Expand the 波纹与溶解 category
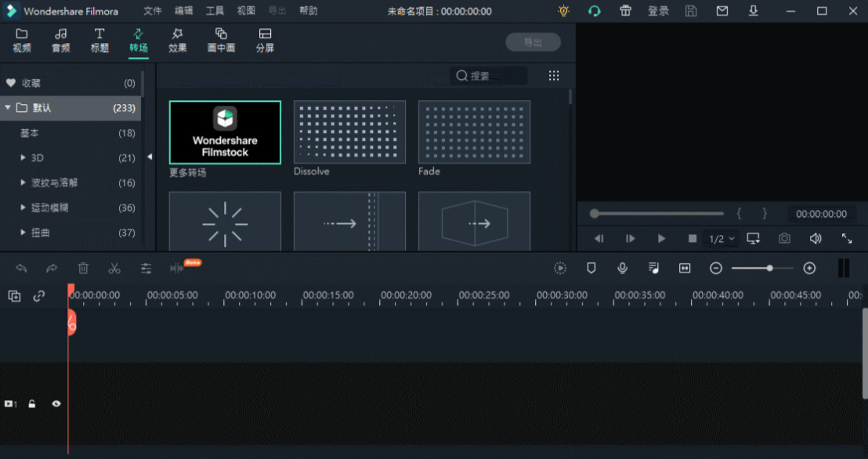 (x=23, y=183)
